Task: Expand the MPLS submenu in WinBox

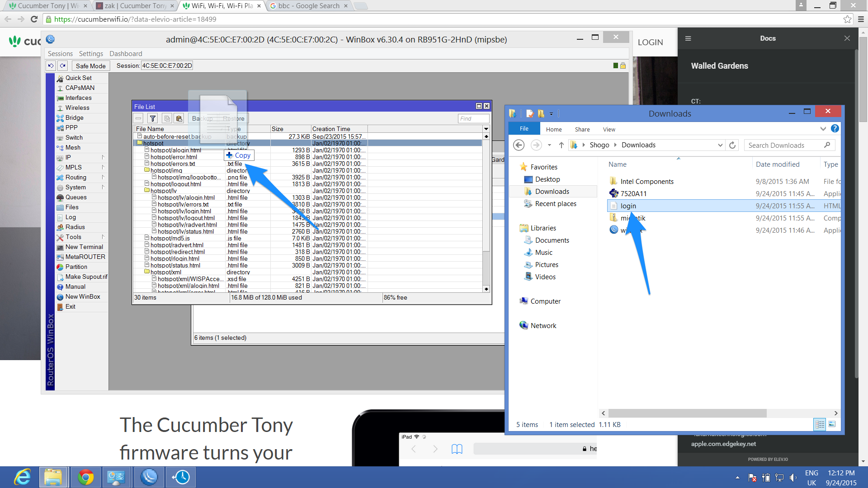Action: point(103,167)
